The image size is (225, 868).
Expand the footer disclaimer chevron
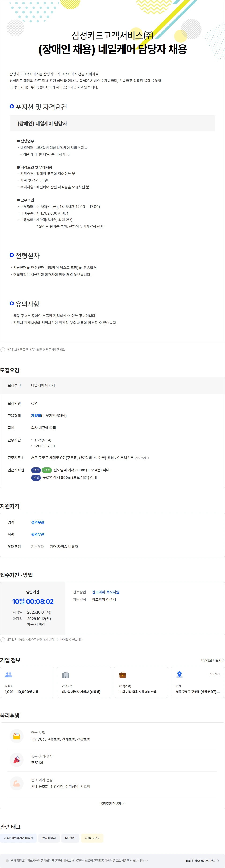point(146,861)
